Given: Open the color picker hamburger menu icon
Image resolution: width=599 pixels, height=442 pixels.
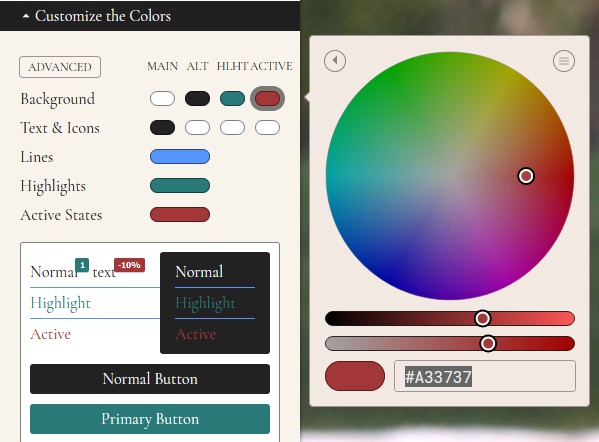Looking at the screenshot, I should [x=564, y=61].
